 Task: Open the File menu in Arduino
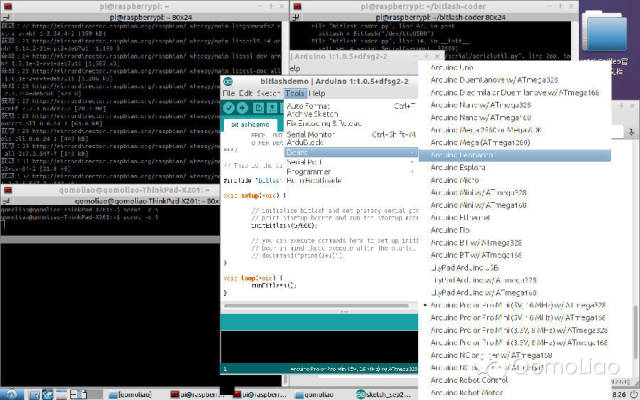229,93
